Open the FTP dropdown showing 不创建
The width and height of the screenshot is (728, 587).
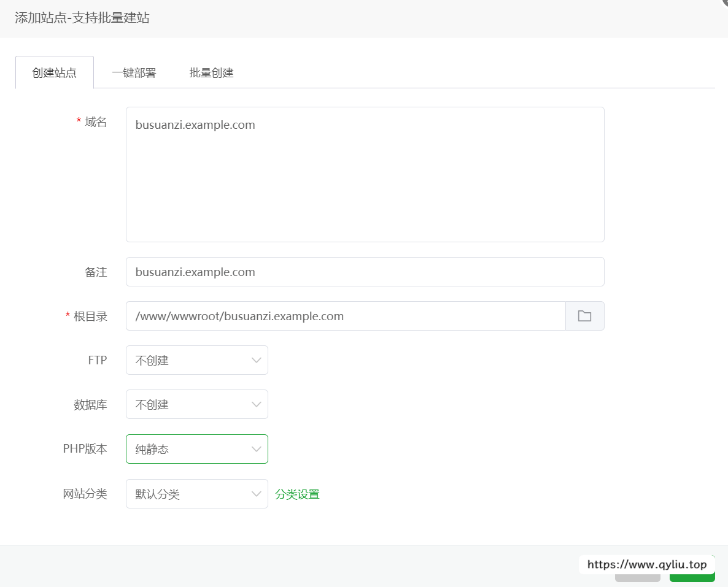(x=190, y=360)
